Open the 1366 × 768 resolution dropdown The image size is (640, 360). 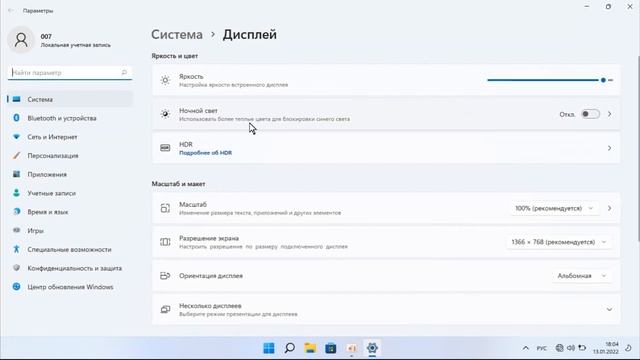coord(559,242)
